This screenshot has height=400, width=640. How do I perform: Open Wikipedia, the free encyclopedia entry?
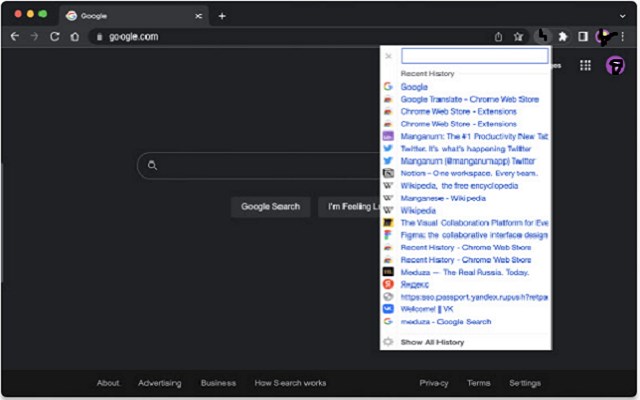tap(459, 186)
